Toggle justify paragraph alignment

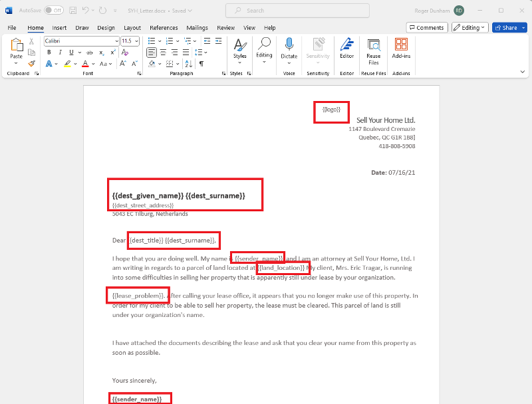point(186,52)
